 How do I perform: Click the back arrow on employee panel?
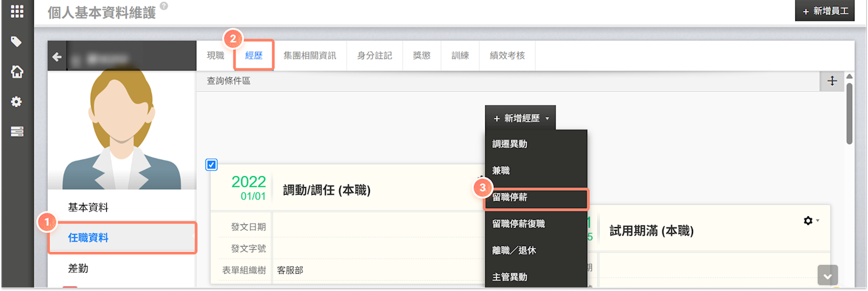coord(57,57)
